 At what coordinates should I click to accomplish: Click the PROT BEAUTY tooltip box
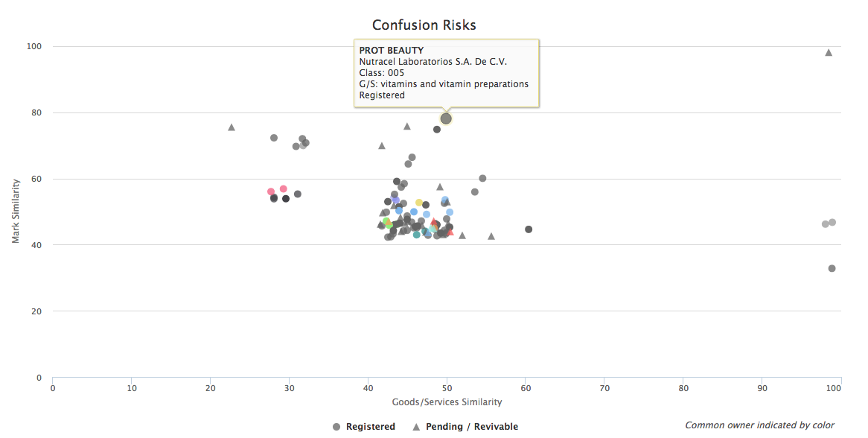[x=445, y=73]
